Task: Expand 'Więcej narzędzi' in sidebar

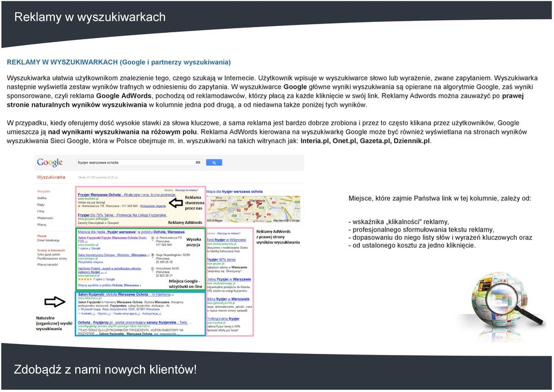Action: (x=47, y=264)
